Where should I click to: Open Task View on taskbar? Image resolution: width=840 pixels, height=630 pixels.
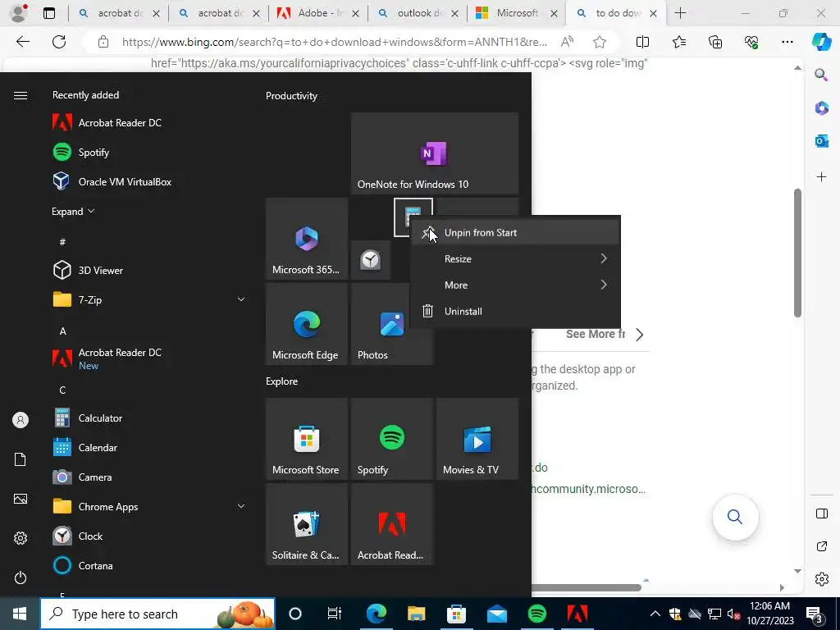point(335,614)
